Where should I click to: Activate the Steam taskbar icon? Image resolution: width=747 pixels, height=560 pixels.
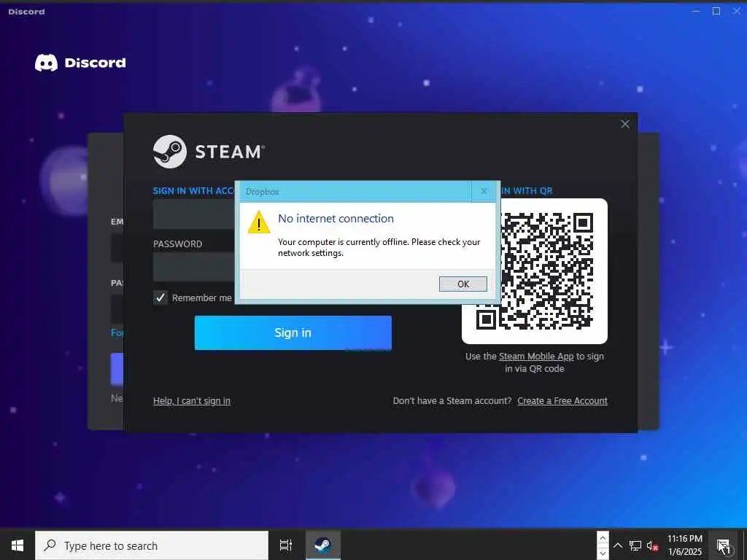point(323,545)
